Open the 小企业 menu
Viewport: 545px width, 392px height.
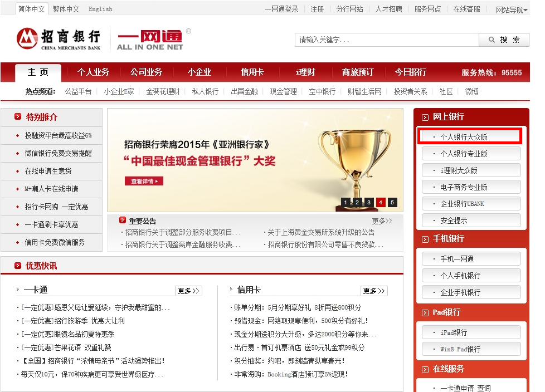[199, 72]
